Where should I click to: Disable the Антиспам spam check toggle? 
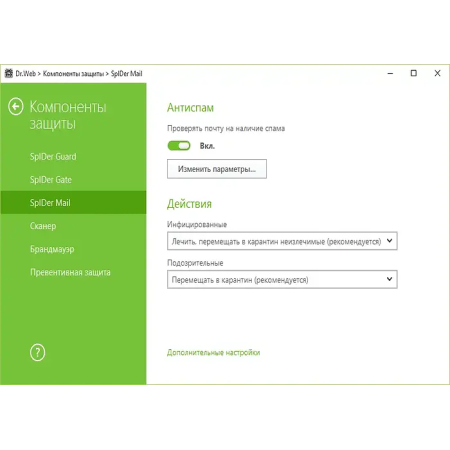coord(179,146)
